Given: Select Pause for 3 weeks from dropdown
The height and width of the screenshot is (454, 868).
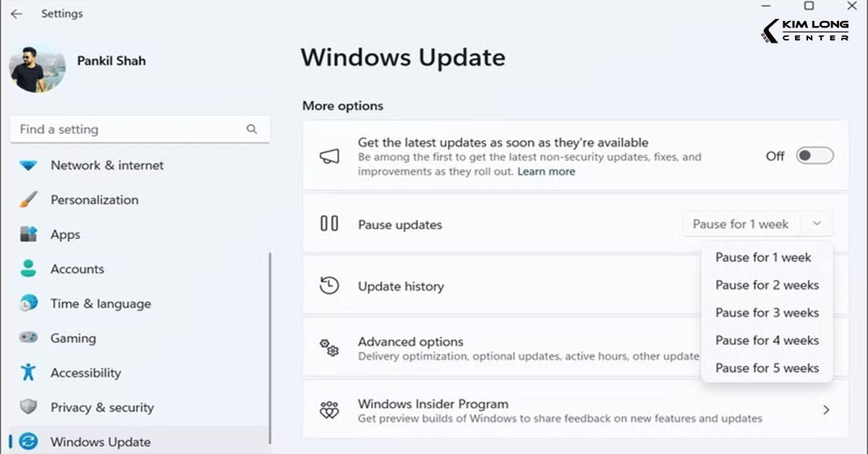Looking at the screenshot, I should pos(766,312).
